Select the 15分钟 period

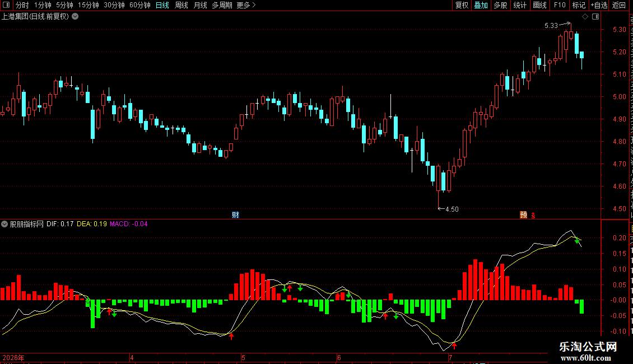88,5
